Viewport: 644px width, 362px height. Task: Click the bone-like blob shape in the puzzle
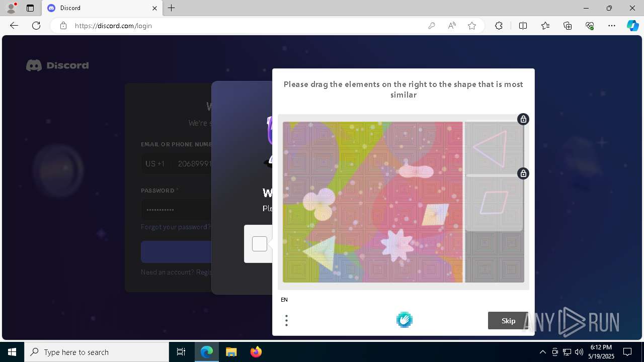click(416, 171)
